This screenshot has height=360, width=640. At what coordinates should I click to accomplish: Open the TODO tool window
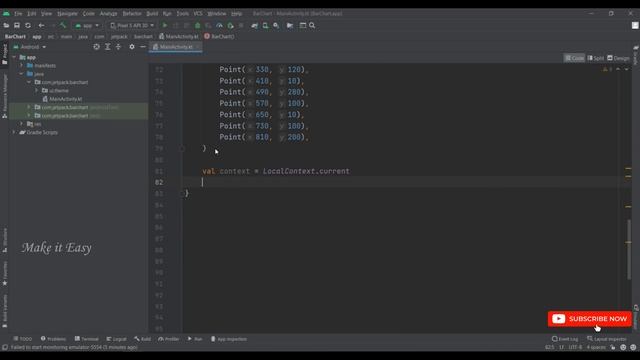tap(22, 339)
